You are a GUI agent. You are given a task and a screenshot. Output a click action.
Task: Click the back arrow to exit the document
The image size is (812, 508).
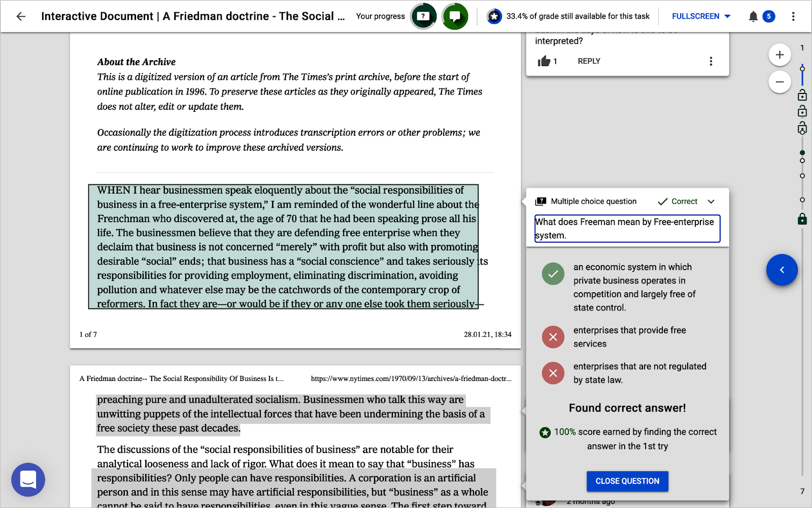tap(20, 16)
